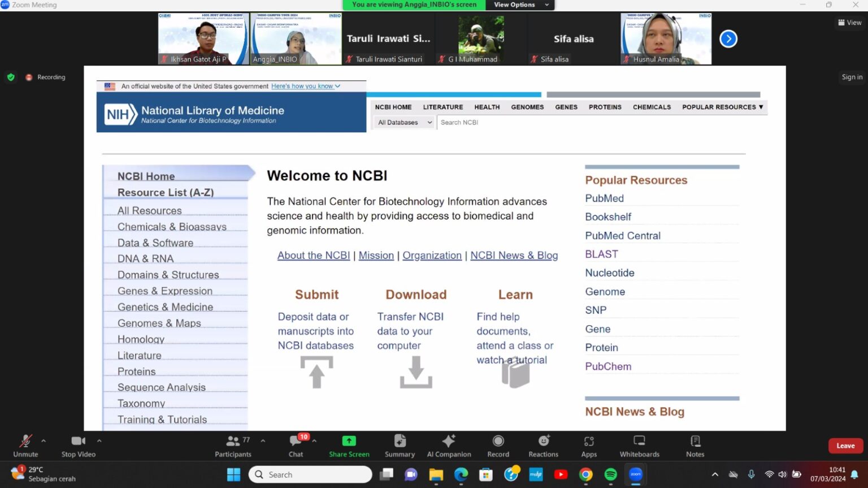Click the Sign in button
868x488 pixels.
(x=852, y=77)
